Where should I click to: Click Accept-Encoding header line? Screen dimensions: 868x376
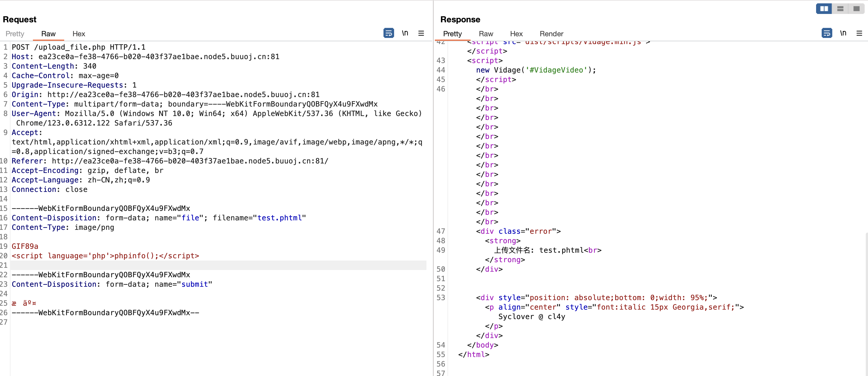pos(88,170)
